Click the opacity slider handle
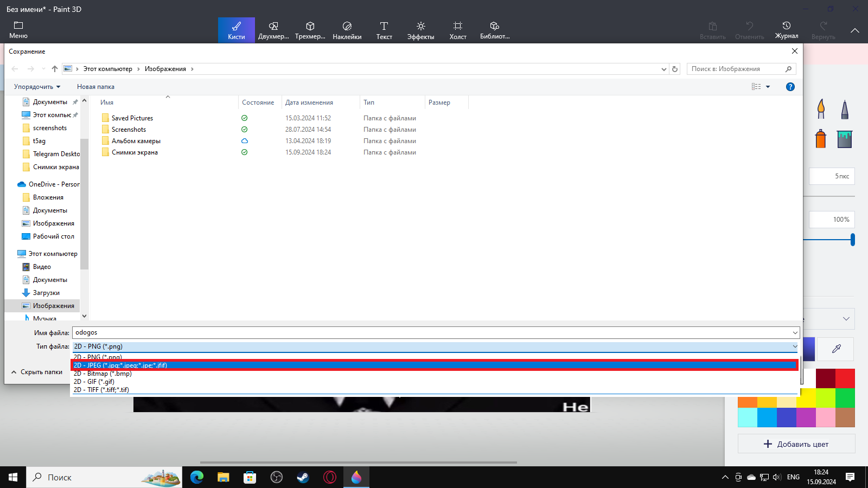The width and height of the screenshot is (868, 488). click(x=853, y=240)
